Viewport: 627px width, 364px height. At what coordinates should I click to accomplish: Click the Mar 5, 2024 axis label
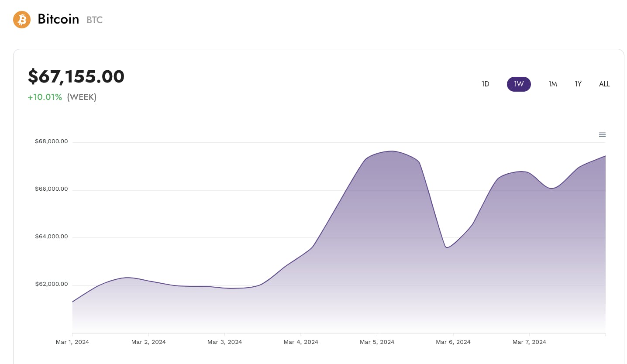[377, 342]
